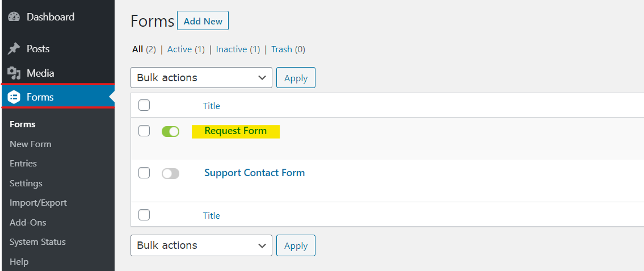Click the Forms hexagon icon in sidebar
The width and height of the screenshot is (644, 271).
[14, 98]
